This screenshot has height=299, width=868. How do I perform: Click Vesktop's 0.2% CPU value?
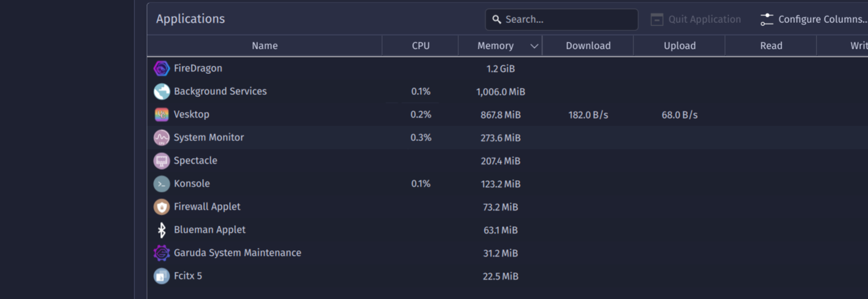pos(421,115)
